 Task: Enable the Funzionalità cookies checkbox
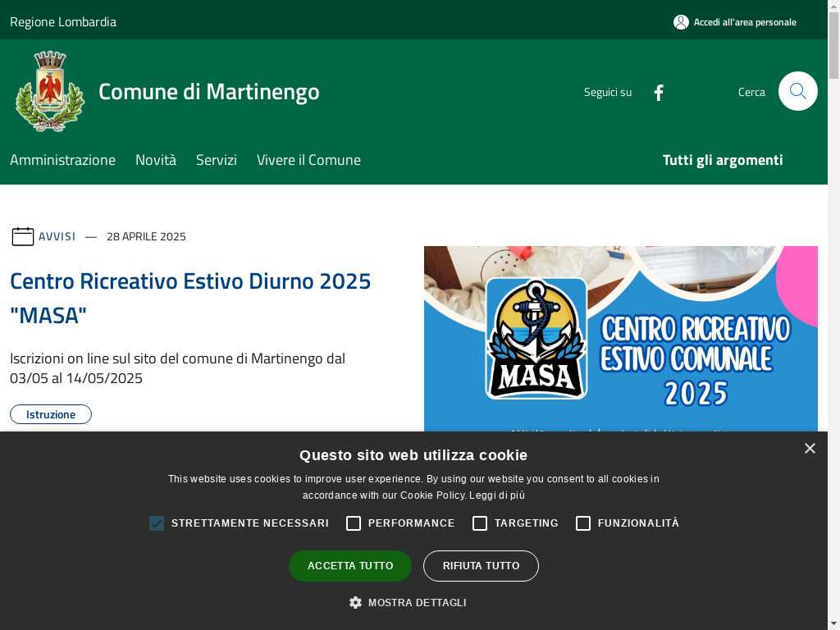coord(583,523)
